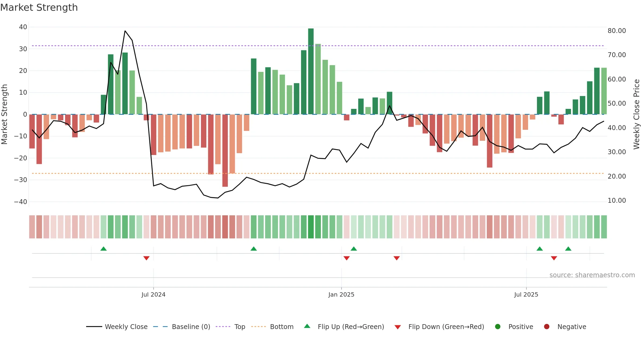
Task: Click the 'Negative' legend label
Action: [x=572, y=327]
